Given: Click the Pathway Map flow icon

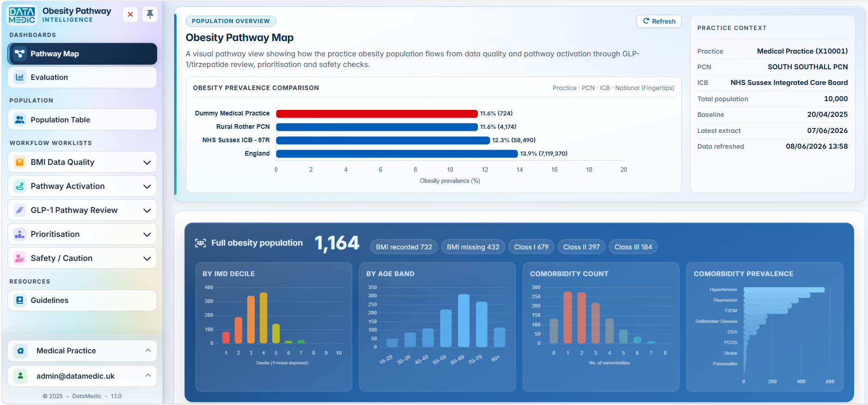Looking at the screenshot, I should click(19, 54).
